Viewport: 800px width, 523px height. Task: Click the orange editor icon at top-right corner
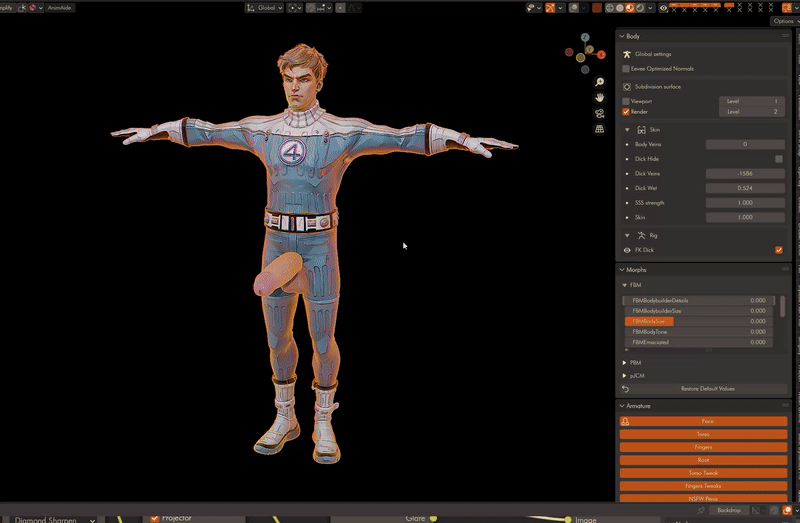click(x=786, y=8)
